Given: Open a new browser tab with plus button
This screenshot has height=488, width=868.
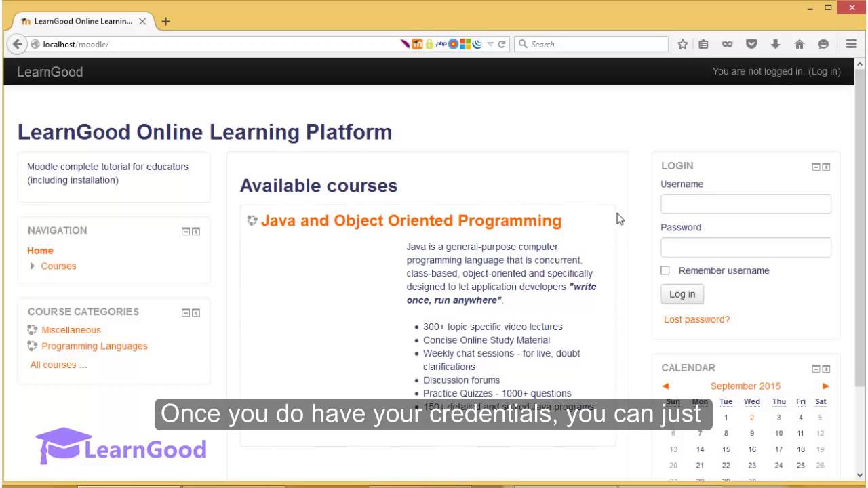Looking at the screenshot, I should [x=165, y=21].
